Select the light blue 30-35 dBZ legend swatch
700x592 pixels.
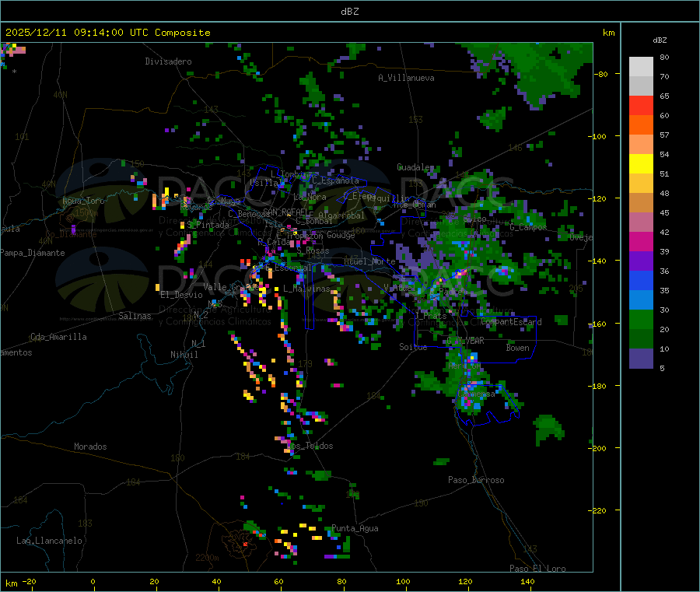click(641, 300)
